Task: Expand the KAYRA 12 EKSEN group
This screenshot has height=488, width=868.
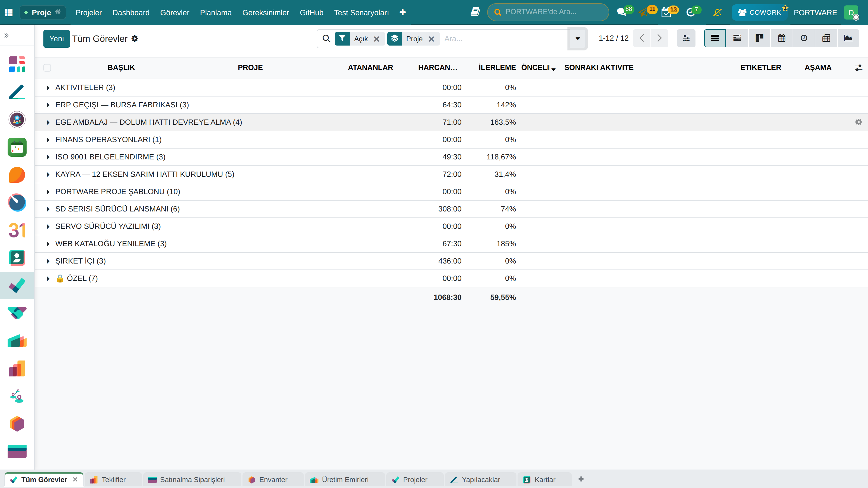Action: click(48, 174)
